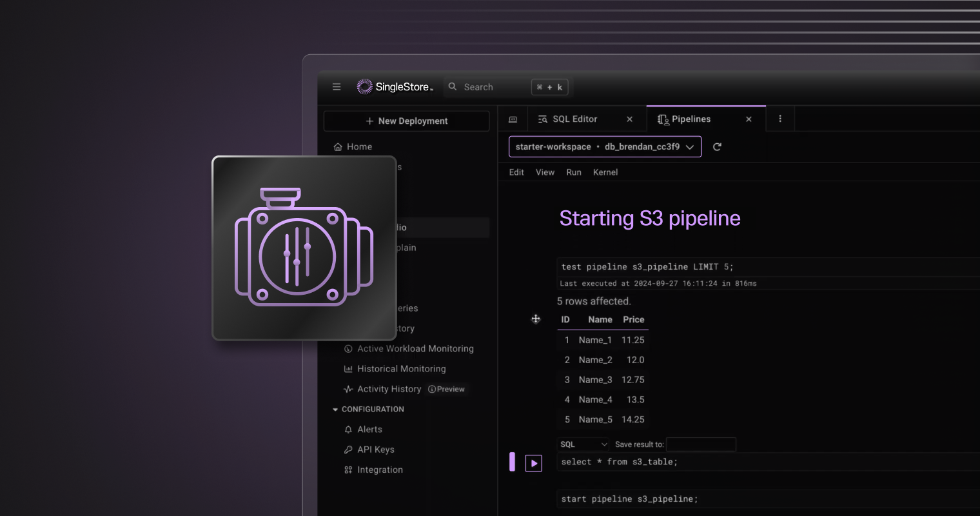Click the Integration icon in the sidebar
Image resolution: width=980 pixels, height=516 pixels.
(x=348, y=470)
